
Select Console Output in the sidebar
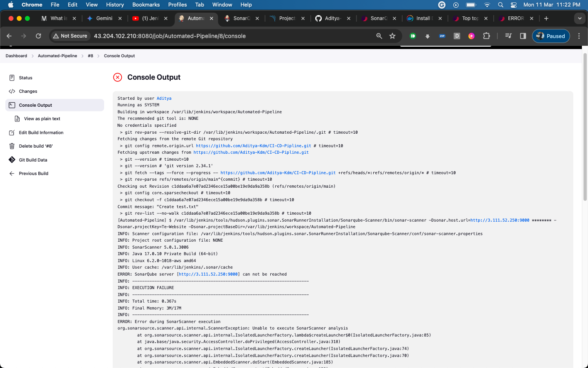(55, 105)
